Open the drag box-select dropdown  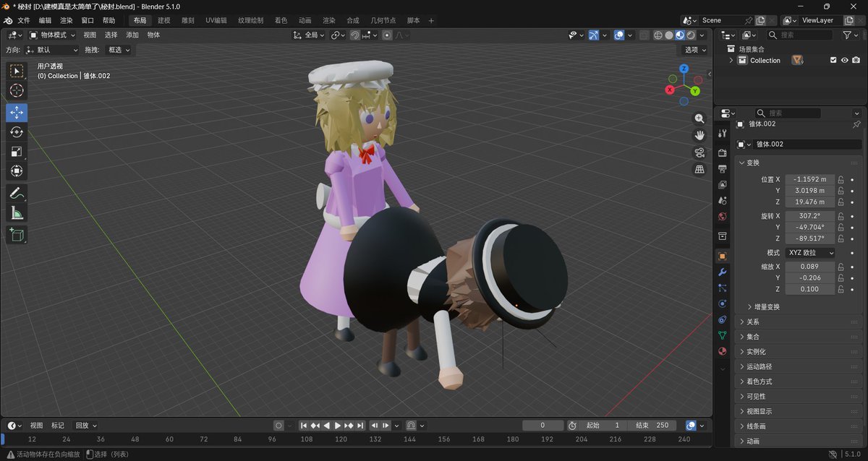(118, 50)
